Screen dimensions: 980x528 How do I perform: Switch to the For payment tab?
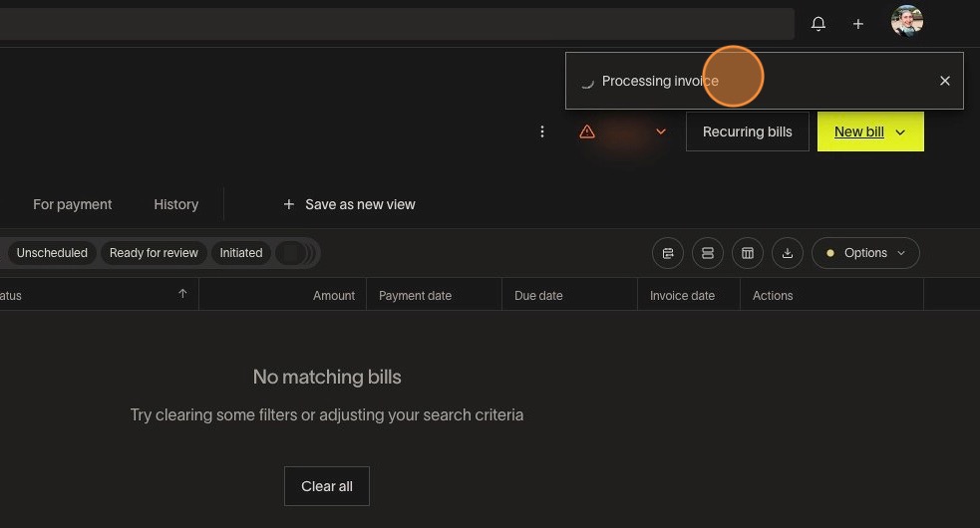click(x=73, y=204)
